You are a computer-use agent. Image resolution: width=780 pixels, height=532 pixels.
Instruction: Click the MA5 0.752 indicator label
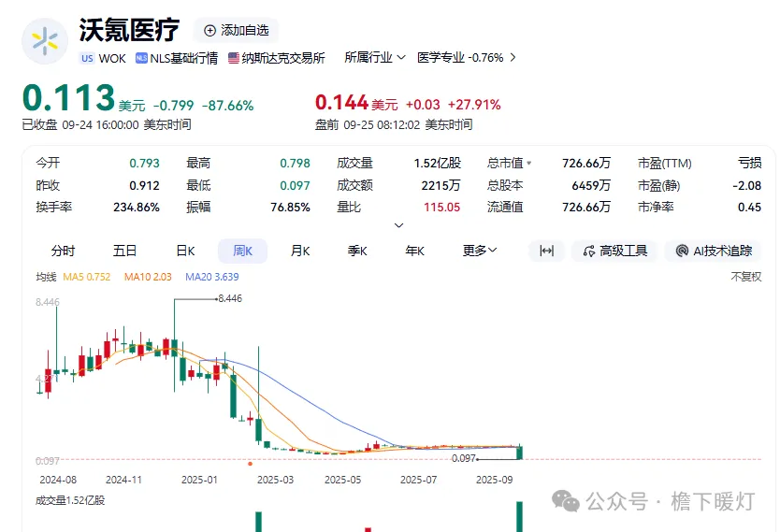tap(87, 277)
